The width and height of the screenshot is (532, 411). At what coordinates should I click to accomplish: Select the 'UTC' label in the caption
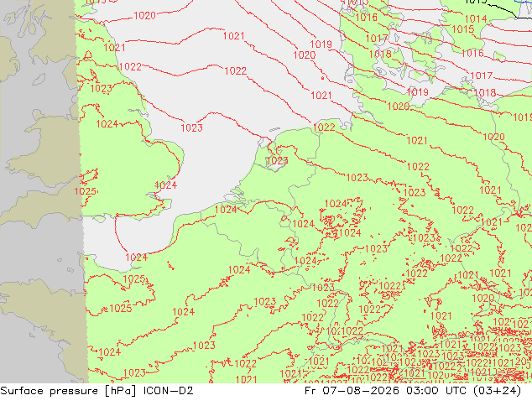457,391
